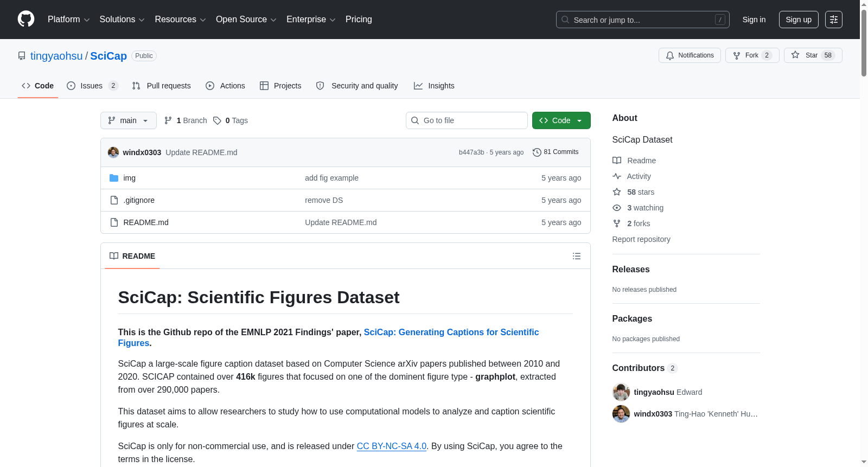Image resolution: width=868 pixels, height=467 pixels.
Task: Click the fork icon in Fork button
Action: [737, 55]
